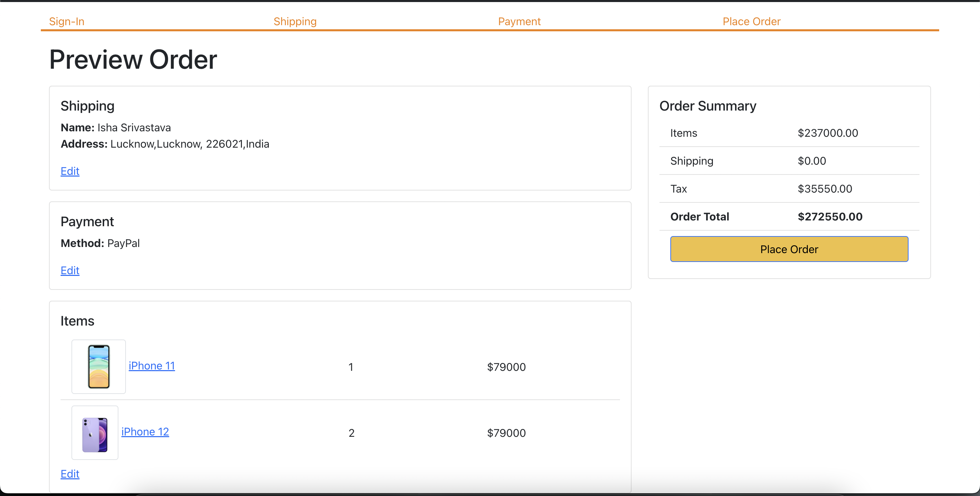Select the Sign-In step in checkout progress
This screenshot has height=496, width=980.
(67, 21)
